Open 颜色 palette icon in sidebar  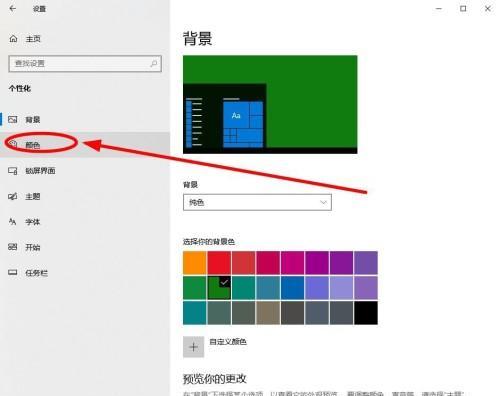click(13, 144)
